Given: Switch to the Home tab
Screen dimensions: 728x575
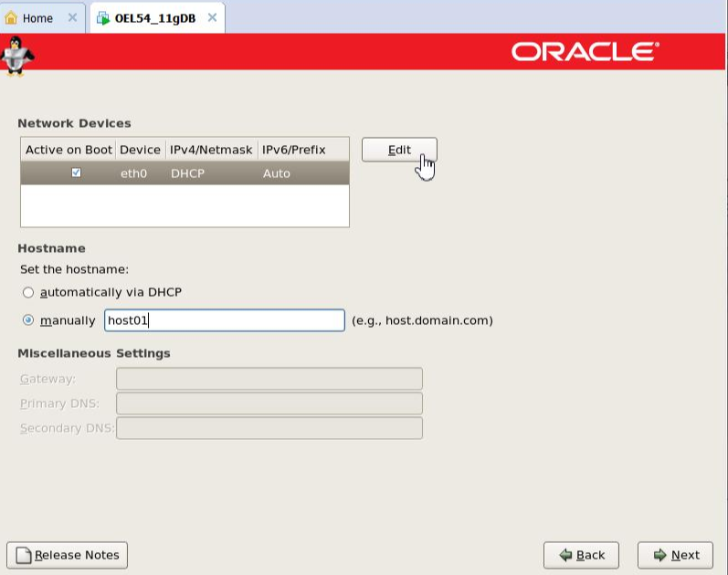Looking at the screenshot, I should tap(42, 18).
